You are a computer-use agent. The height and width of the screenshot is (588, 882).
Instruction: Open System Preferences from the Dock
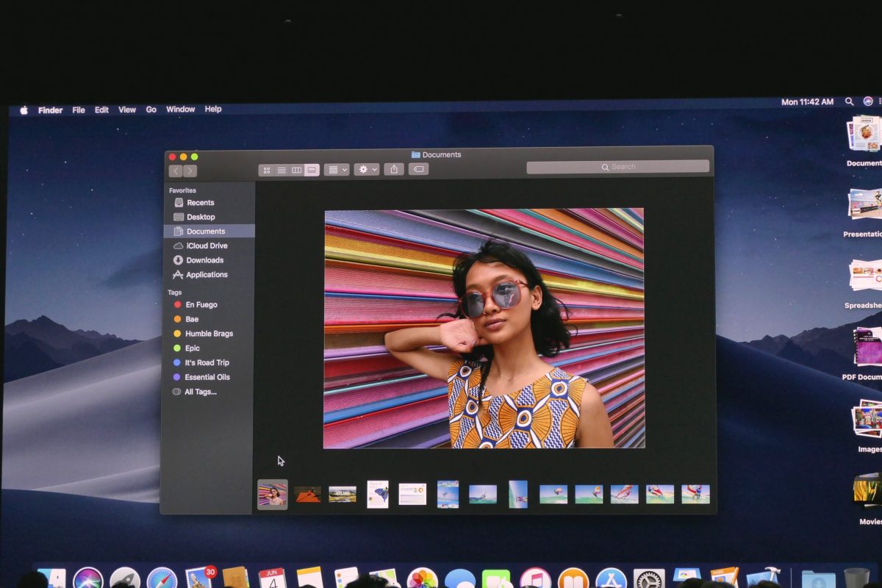point(649,579)
